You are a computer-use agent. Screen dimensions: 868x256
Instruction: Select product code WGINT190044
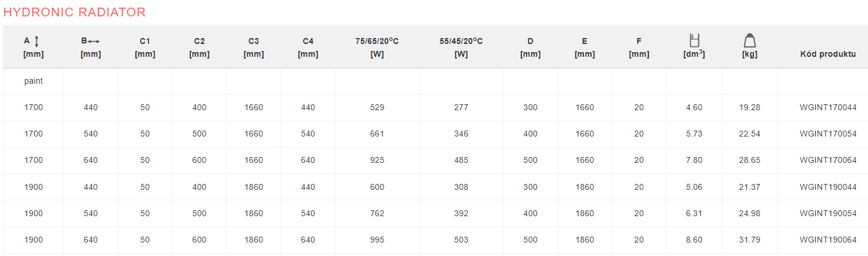[x=828, y=187]
